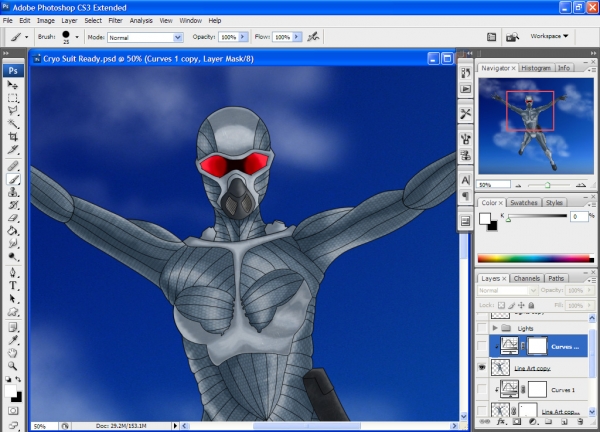Image resolution: width=600 pixels, height=432 pixels.
Task: Select the Path Selection tool
Action: pyautogui.click(x=13, y=298)
